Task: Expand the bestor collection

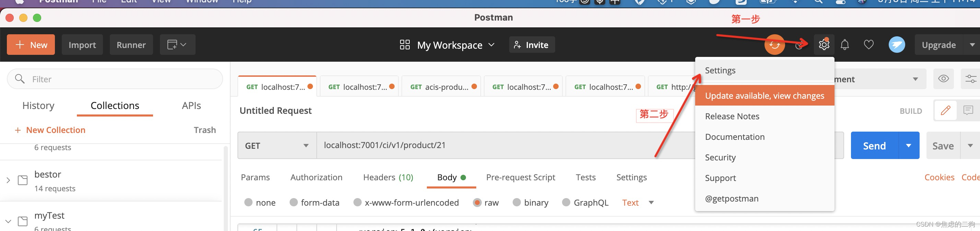Action: tap(8, 180)
